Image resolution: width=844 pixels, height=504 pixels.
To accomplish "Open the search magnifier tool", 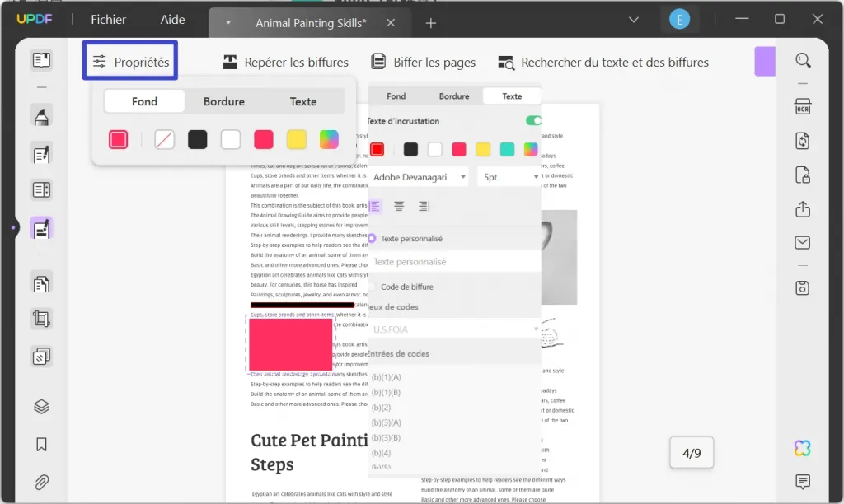I will pyautogui.click(x=802, y=60).
